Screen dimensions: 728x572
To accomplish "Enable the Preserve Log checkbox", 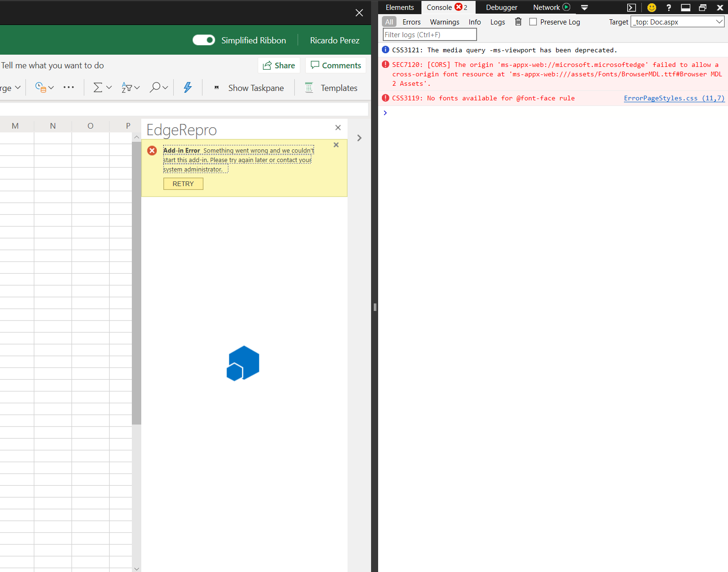I will click(x=533, y=22).
